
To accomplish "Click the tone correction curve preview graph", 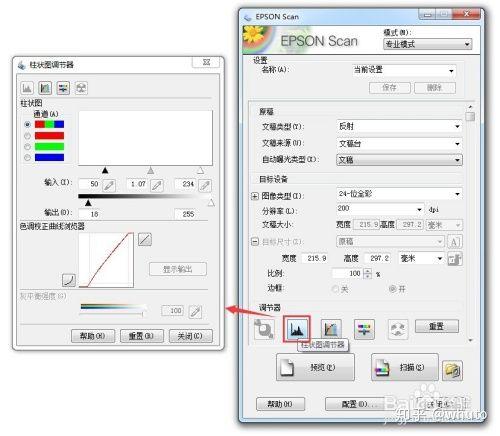I will point(106,260).
